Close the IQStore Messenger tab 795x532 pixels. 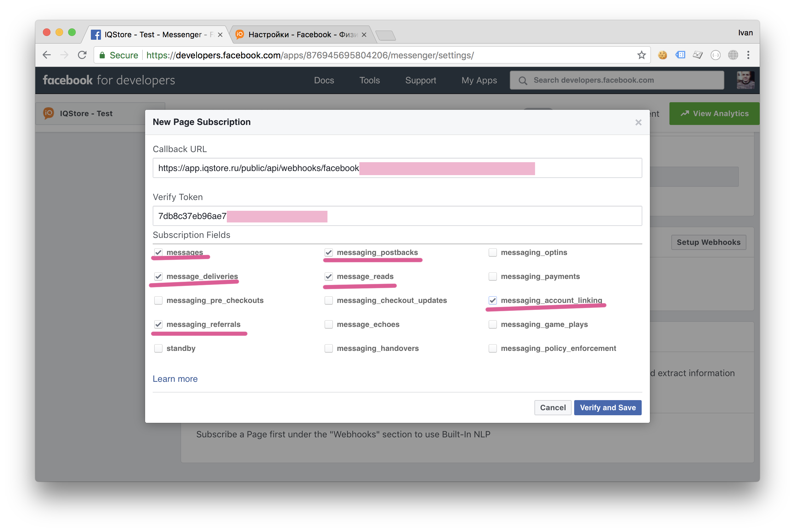pos(220,35)
